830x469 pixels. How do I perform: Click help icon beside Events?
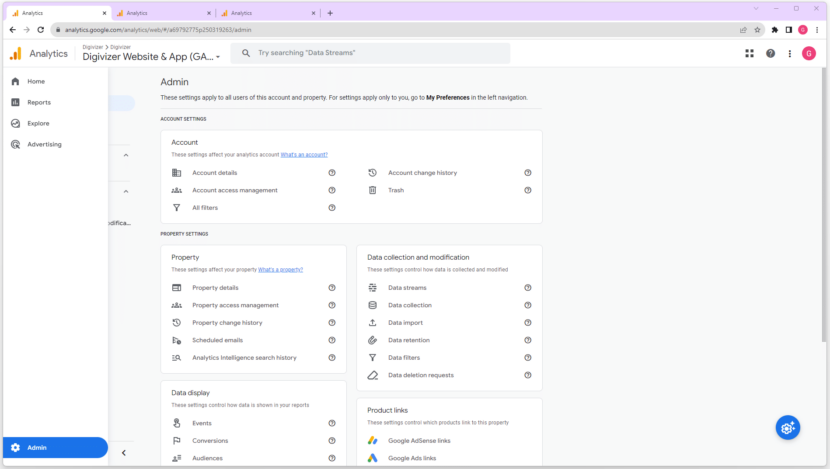[x=332, y=423]
